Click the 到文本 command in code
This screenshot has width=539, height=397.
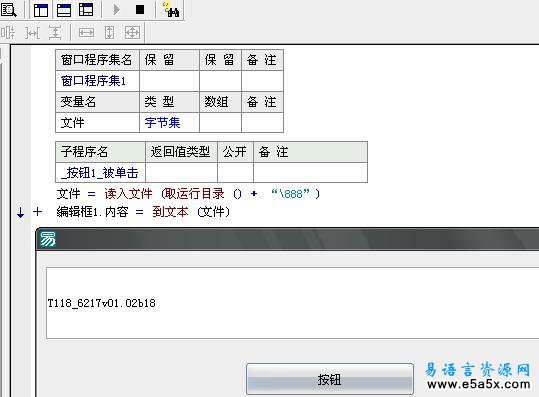coord(170,212)
